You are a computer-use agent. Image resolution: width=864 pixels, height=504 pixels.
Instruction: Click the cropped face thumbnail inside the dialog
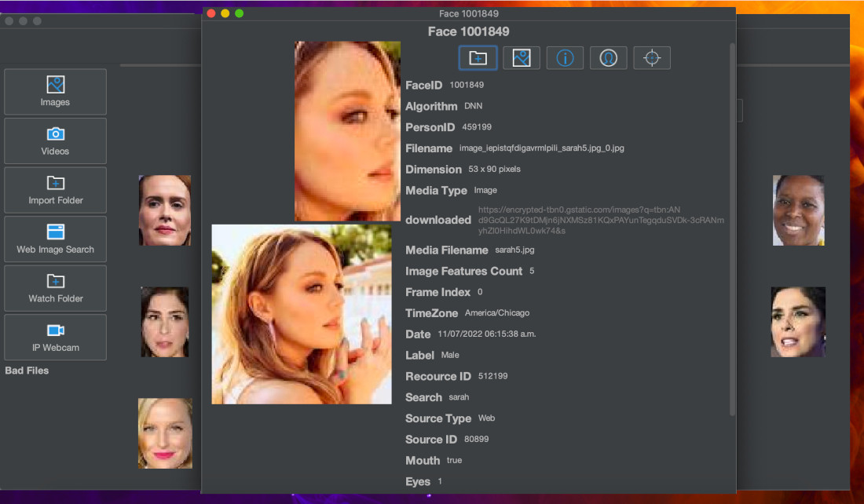tap(347, 130)
